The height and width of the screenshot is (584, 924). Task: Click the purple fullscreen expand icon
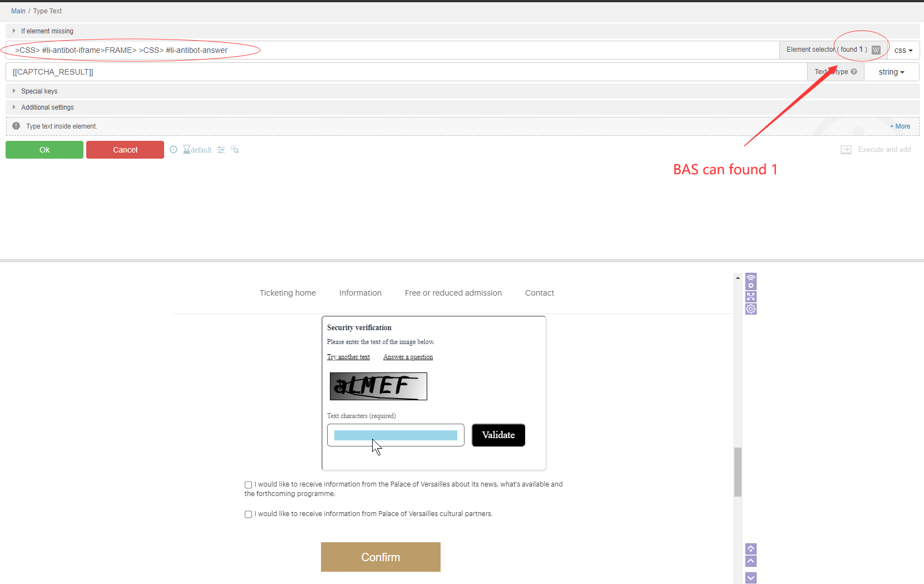751,297
